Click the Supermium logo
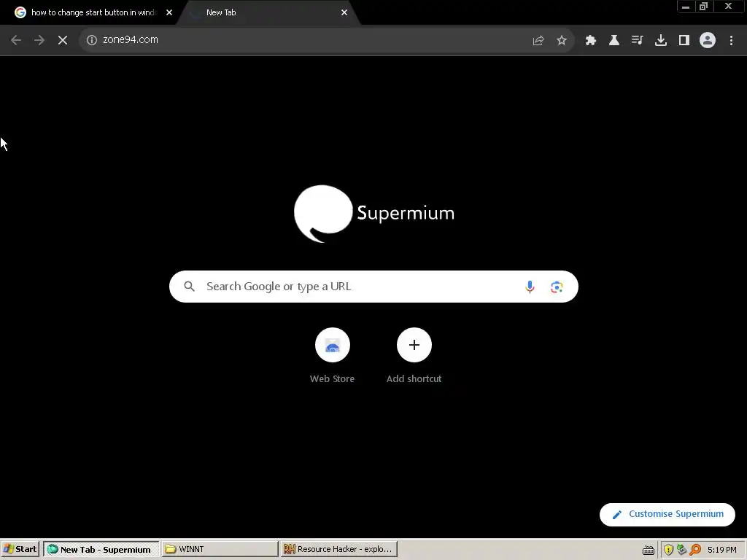 pyautogui.click(x=374, y=214)
